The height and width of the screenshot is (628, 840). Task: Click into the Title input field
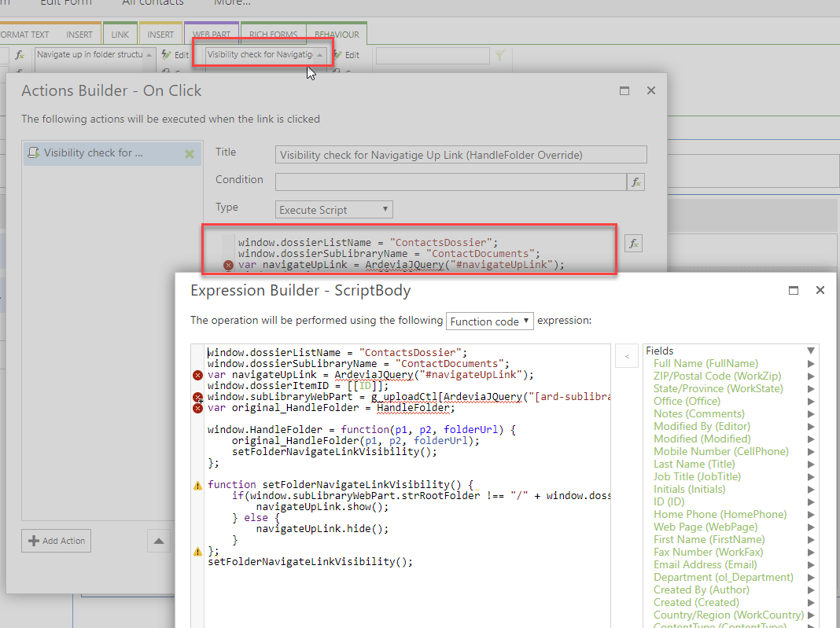click(x=461, y=155)
